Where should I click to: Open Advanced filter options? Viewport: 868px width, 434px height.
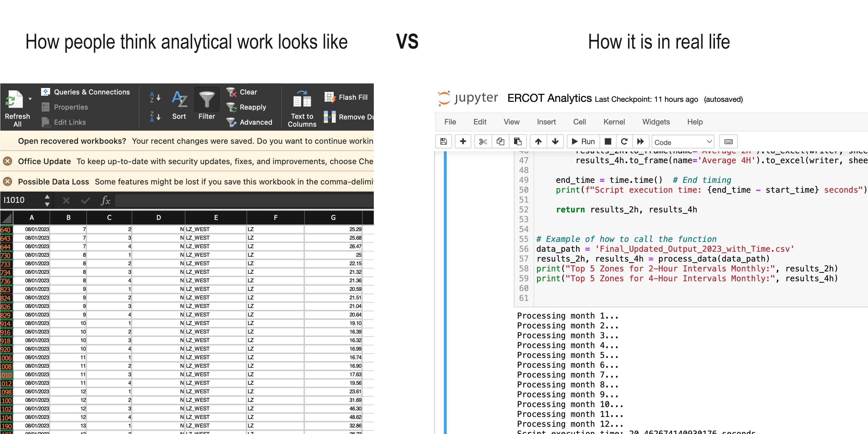pos(249,122)
